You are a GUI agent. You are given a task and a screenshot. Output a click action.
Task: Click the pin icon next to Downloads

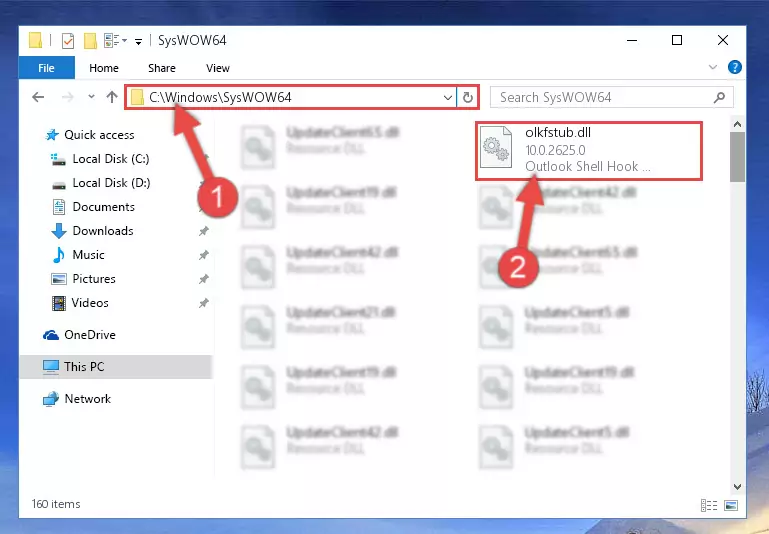204,231
